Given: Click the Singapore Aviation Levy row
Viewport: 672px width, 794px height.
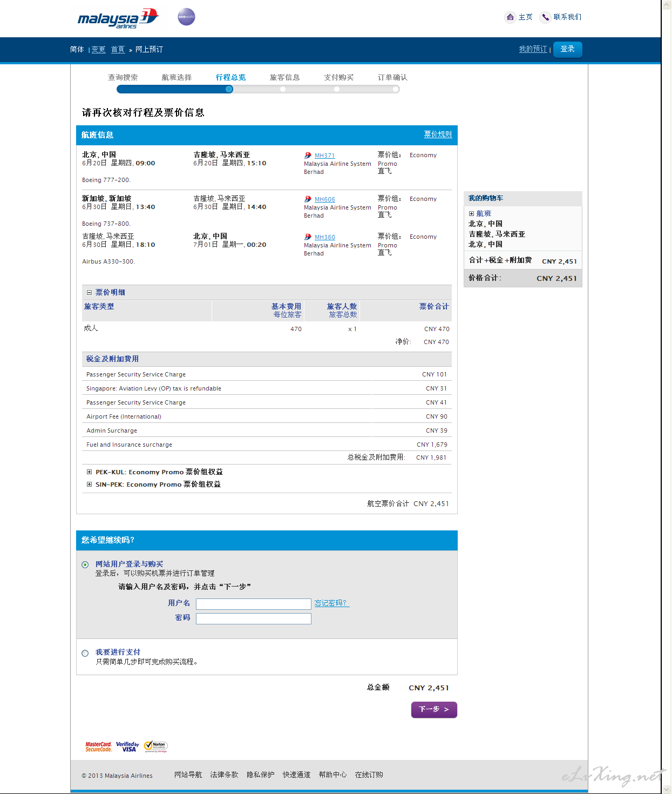Looking at the screenshot, I should (x=267, y=388).
